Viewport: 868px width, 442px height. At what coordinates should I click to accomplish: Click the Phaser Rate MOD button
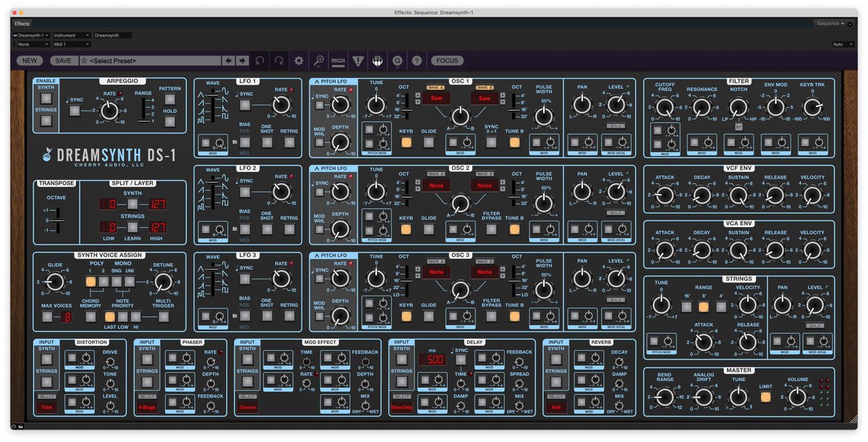174,357
